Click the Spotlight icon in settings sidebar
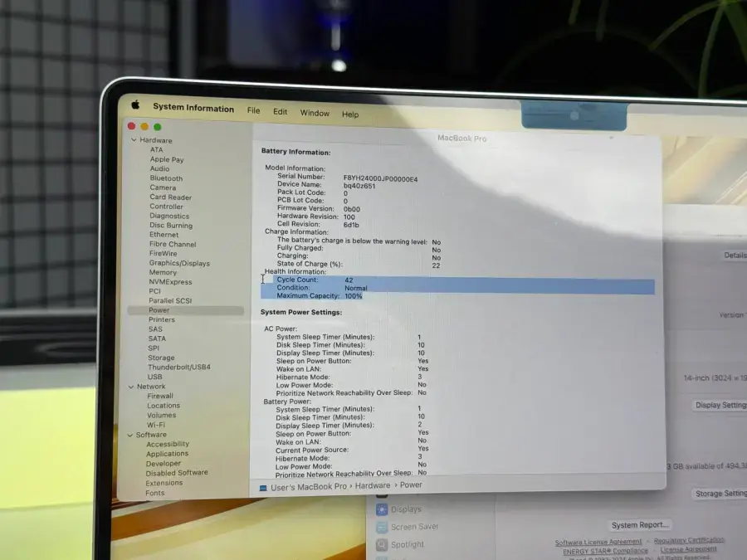Viewport: 747px width, 560px height. (x=382, y=545)
